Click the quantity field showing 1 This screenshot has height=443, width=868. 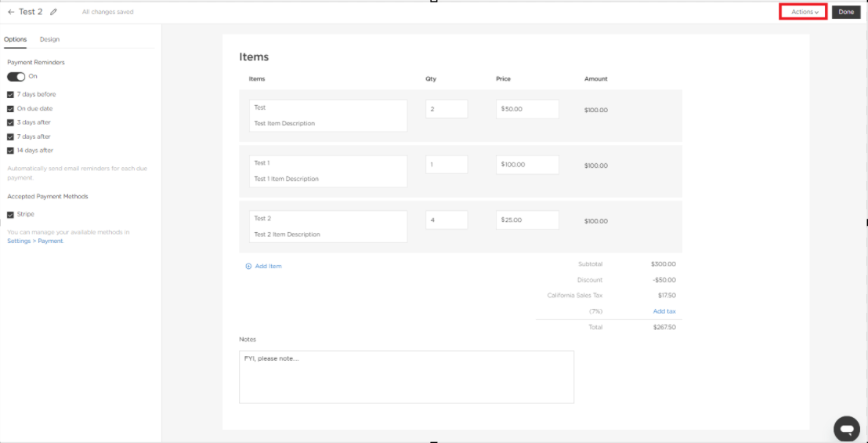(447, 165)
